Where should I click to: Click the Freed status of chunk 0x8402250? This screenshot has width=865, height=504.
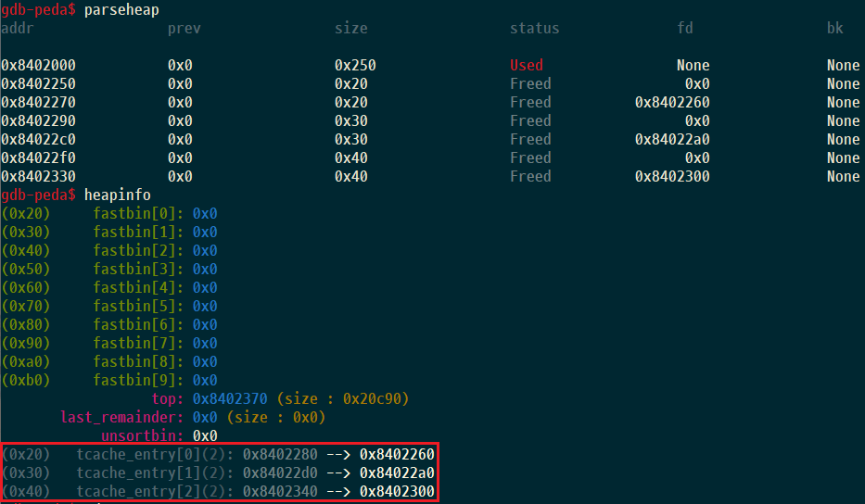click(530, 83)
